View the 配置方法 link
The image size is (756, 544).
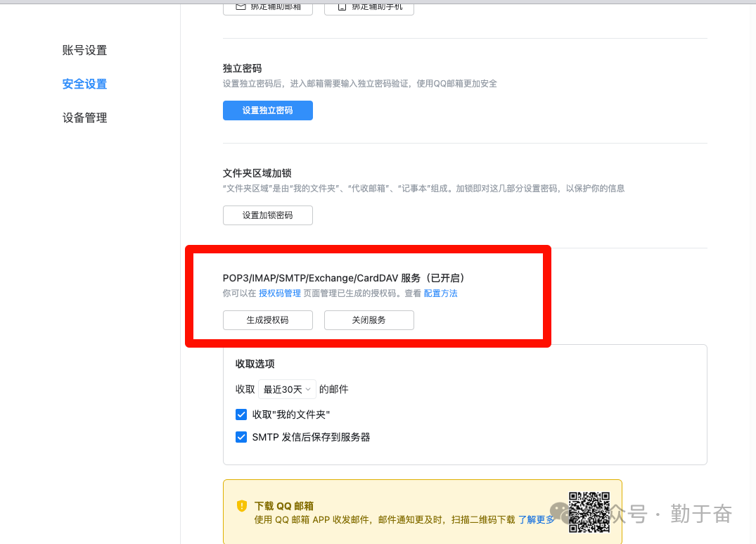point(440,293)
